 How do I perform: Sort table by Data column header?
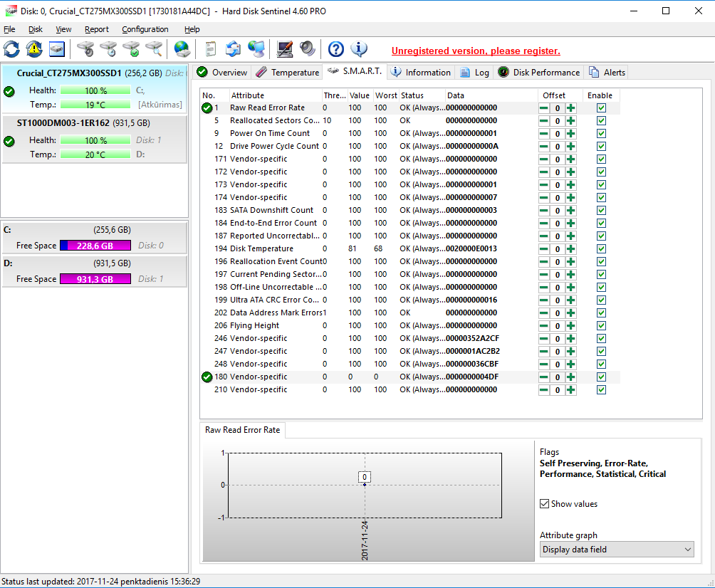pos(491,95)
